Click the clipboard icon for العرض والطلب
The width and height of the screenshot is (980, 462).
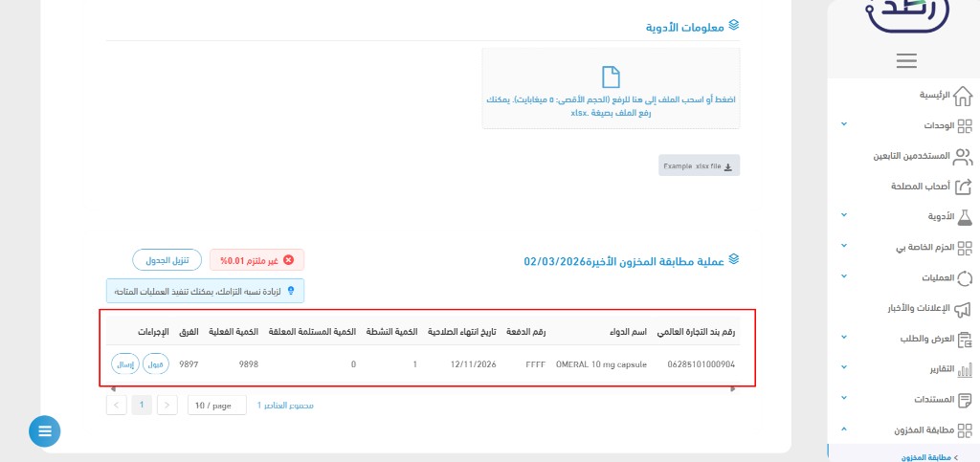(x=965, y=339)
